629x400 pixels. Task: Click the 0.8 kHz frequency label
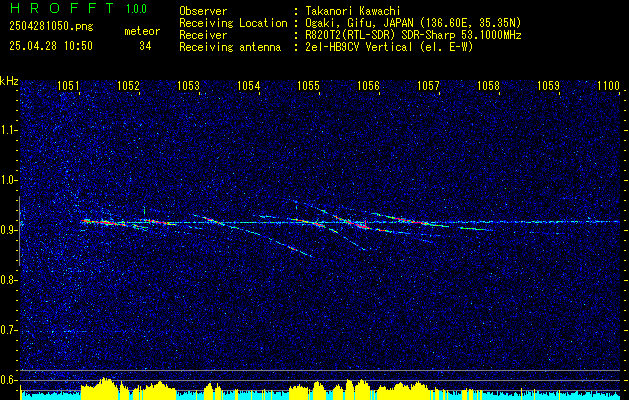tap(8, 280)
